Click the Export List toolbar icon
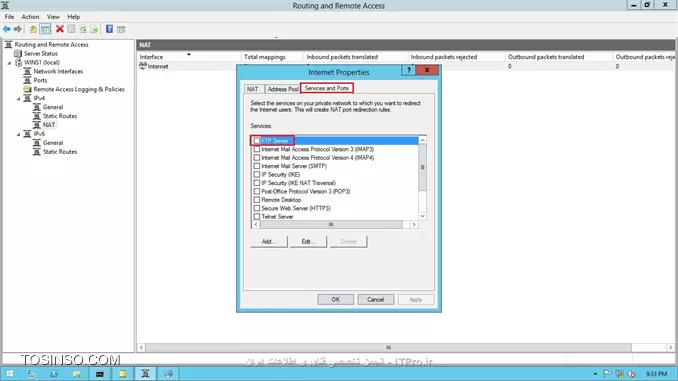The width and height of the screenshot is (678, 381). pyautogui.click(x=94, y=29)
